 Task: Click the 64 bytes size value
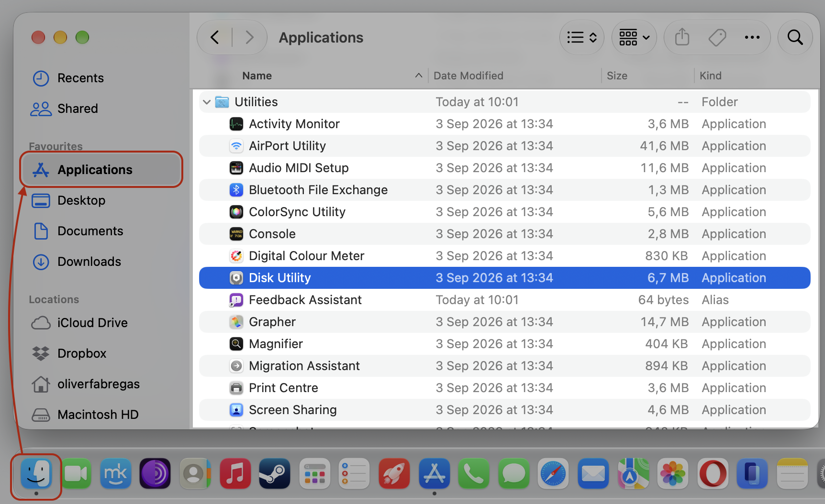click(x=663, y=300)
